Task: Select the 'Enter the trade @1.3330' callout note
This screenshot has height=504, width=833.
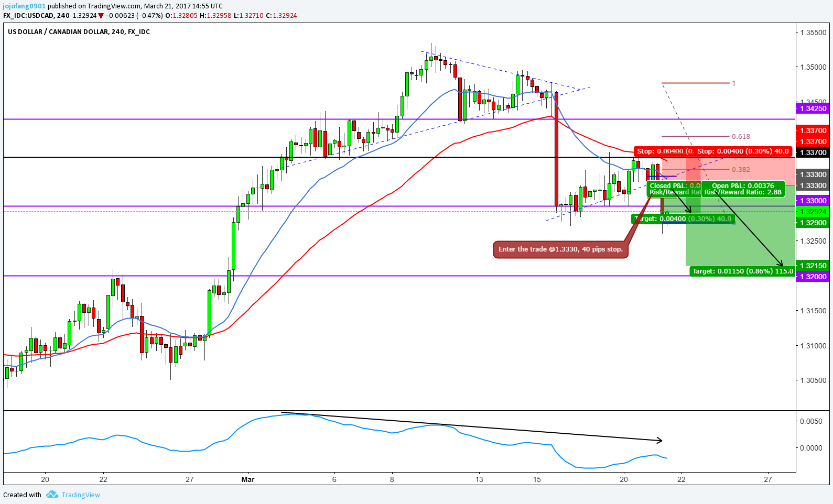Action: coord(560,249)
